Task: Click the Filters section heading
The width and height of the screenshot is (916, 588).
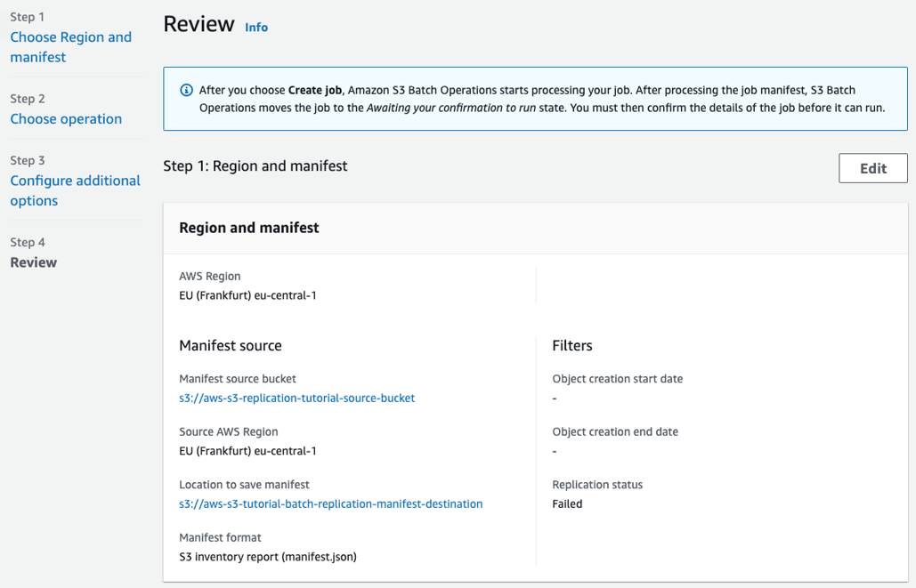Action: pos(574,345)
